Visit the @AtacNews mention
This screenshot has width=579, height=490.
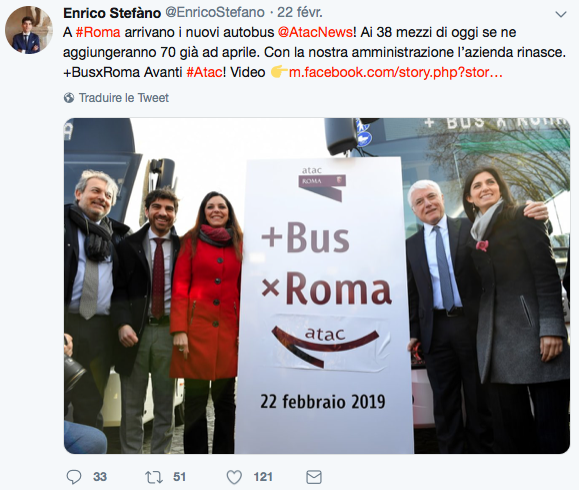(x=315, y=32)
